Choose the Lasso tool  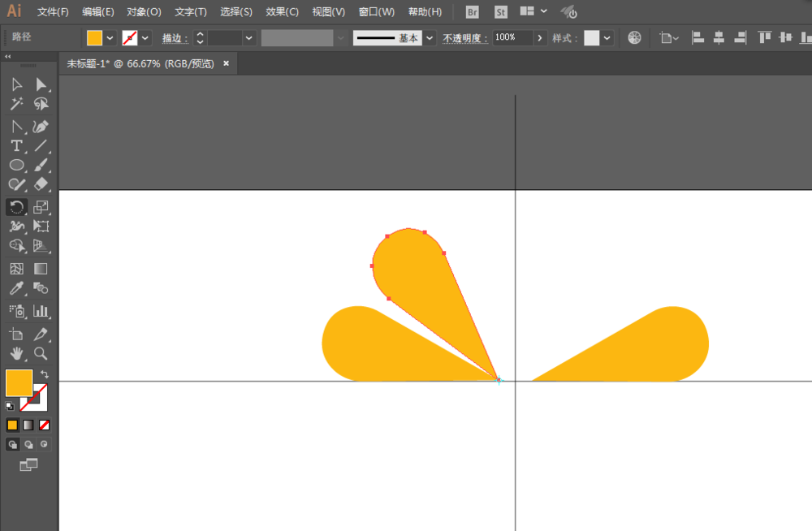point(41,104)
